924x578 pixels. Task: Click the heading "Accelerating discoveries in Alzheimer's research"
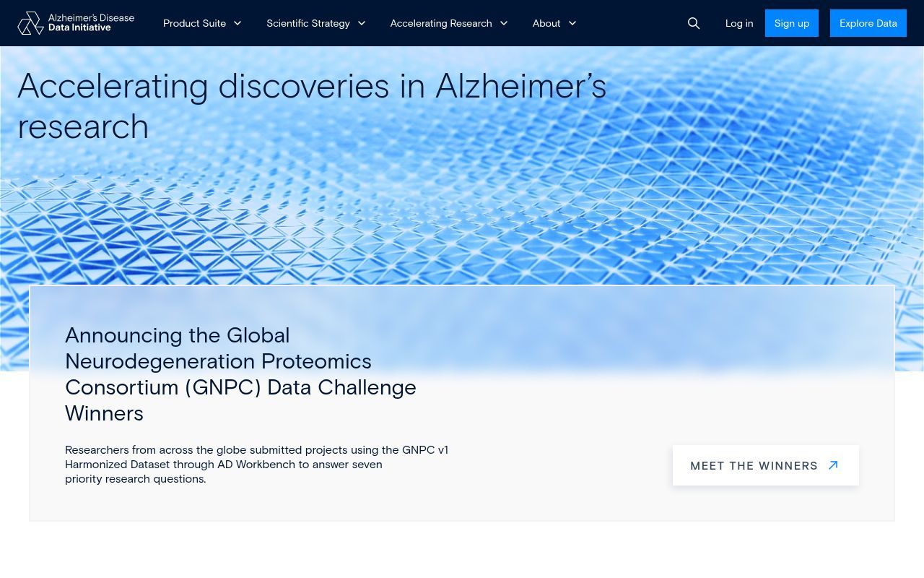point(312,106)
